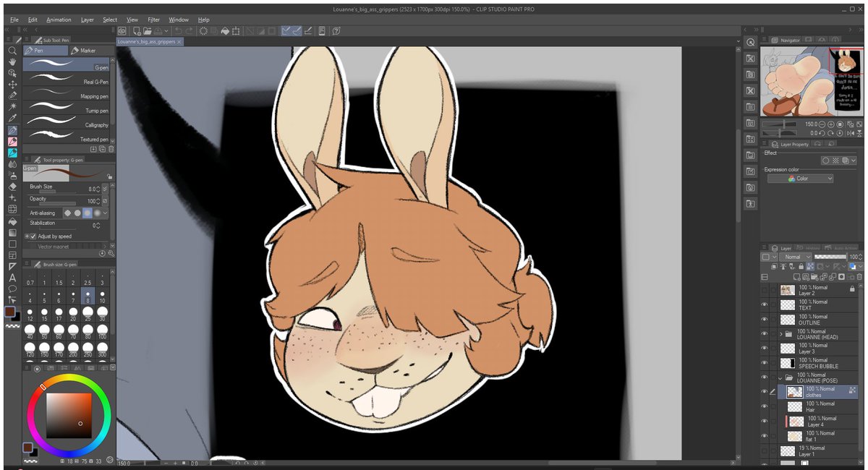Click the main drawing color swatch
Screen dimensions: 868x470
pyautogui.click(x=10, y=311)
